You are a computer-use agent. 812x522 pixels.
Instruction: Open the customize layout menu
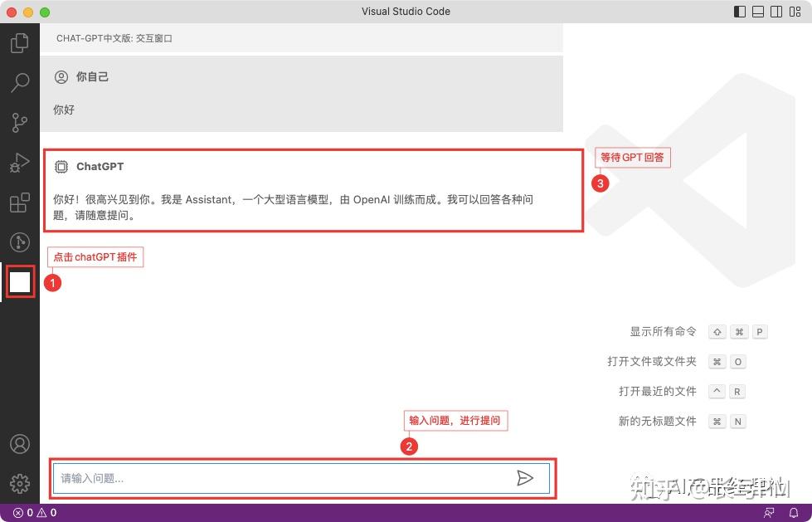click(x=795, y=12)
